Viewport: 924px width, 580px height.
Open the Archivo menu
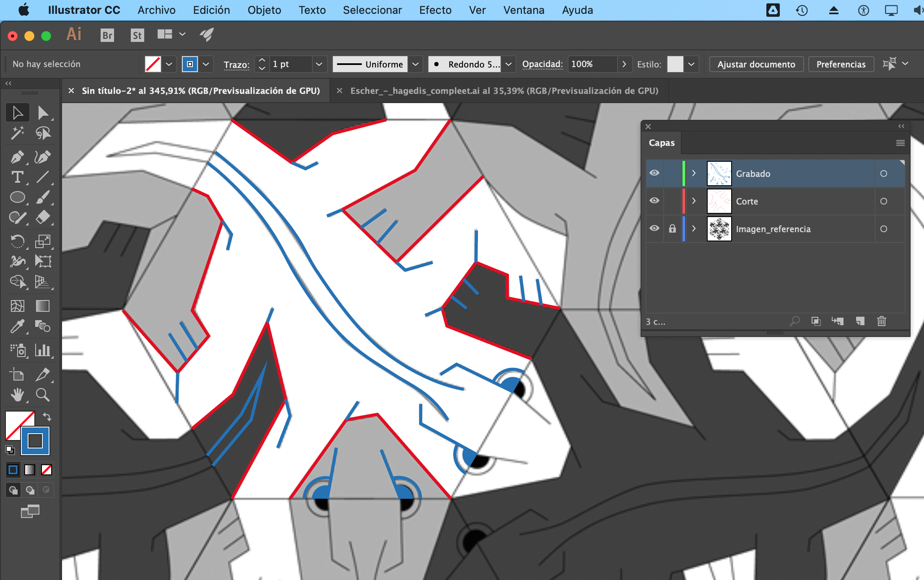click(x=156, y=10)
